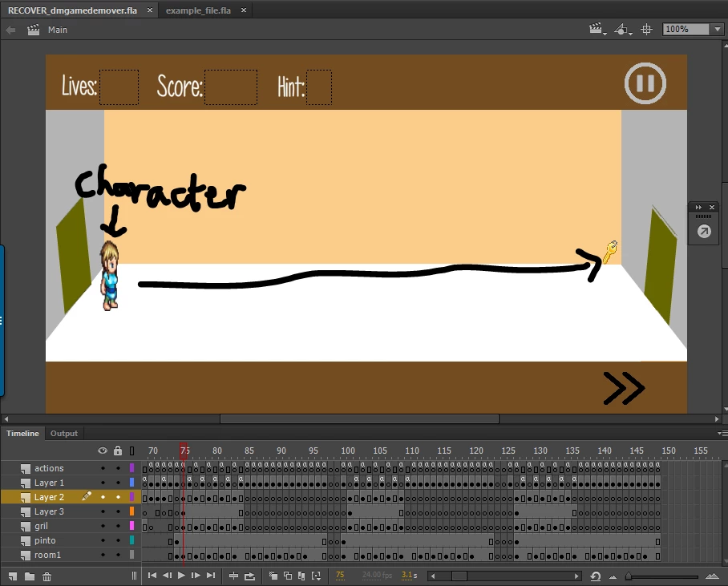The width and height of the screenshot is (728, 586).
Task: Delete layer with the trash icon
Action: [x=47, y=576]
